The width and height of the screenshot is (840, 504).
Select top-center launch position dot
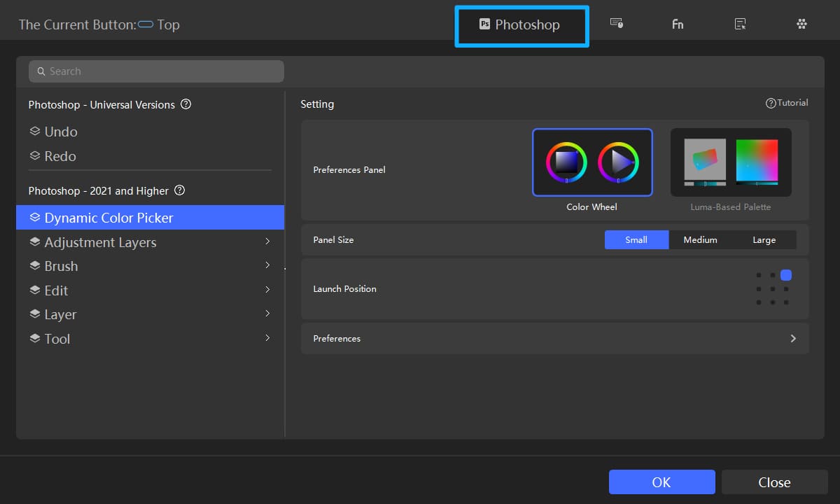tap(773, 275)
